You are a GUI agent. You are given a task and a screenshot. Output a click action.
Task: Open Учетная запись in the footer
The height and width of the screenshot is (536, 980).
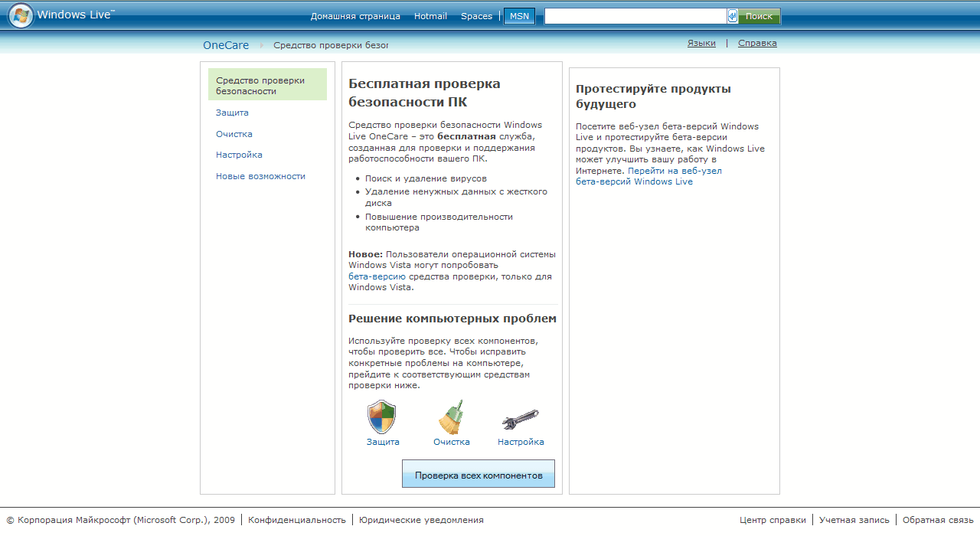pyautogui.click(x=854, y=520)
